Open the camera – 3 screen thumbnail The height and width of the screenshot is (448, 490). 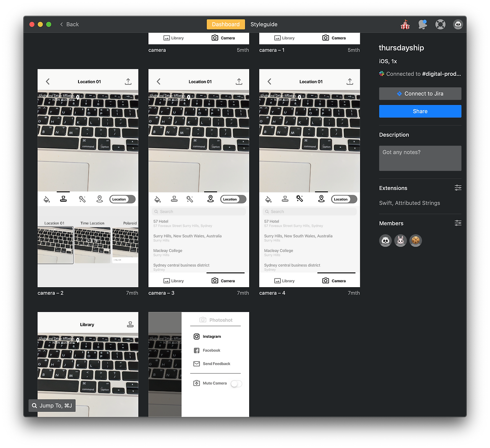point(199,178)
